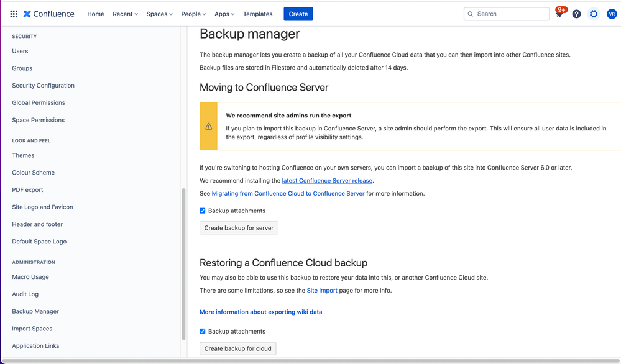Image resolution: width=621 pixels, height=364 pixels.
Task: Open the Apps dropdown menu
Action: pyautogui.click(x=224, y=14)
